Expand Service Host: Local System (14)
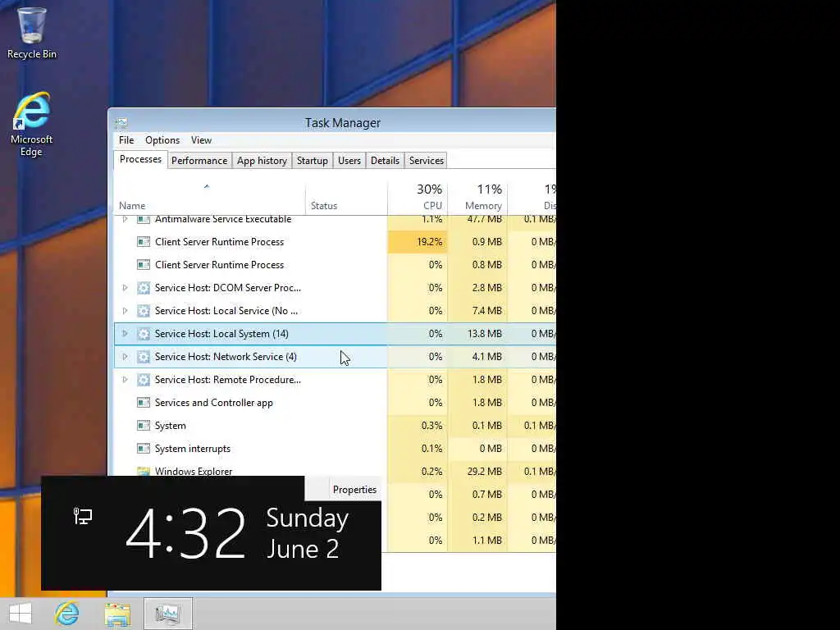This screenshot has width=840, height=630. [x=125, y=334]
